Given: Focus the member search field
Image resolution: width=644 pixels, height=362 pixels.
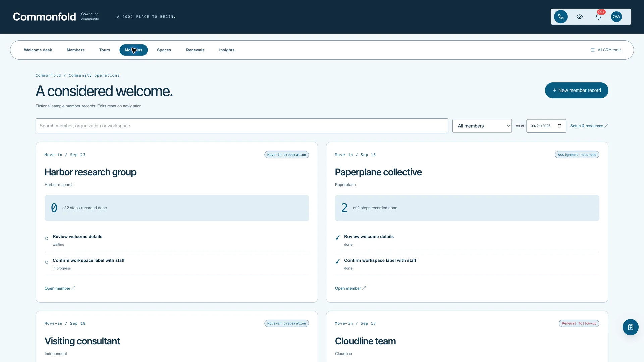Looking at the screenshot, I should (242, 126).
